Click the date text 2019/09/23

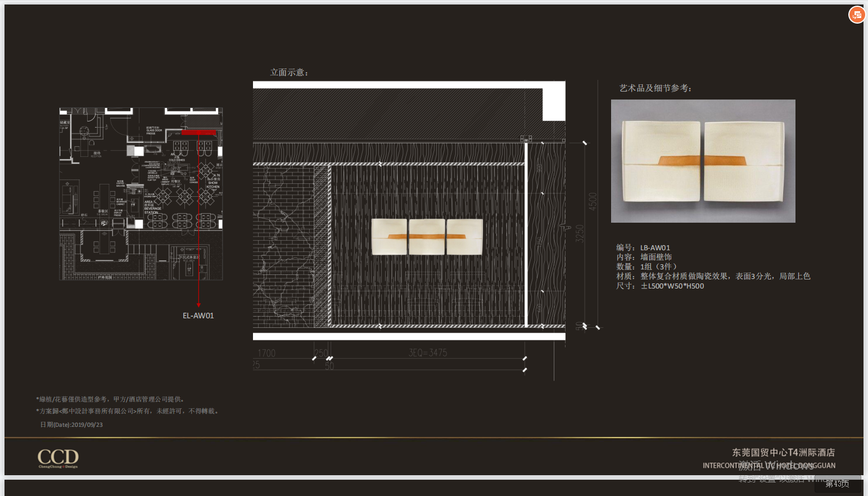coord(87,425)
